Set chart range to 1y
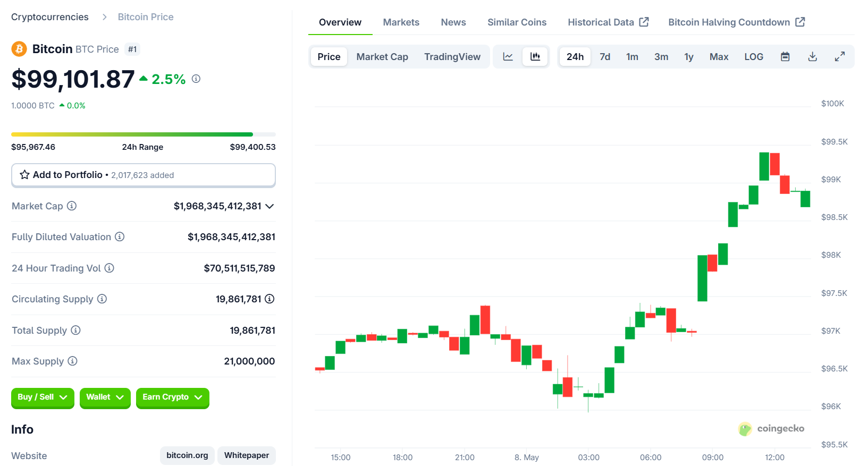This screenshot has height=466, width=868. point(689,56)
